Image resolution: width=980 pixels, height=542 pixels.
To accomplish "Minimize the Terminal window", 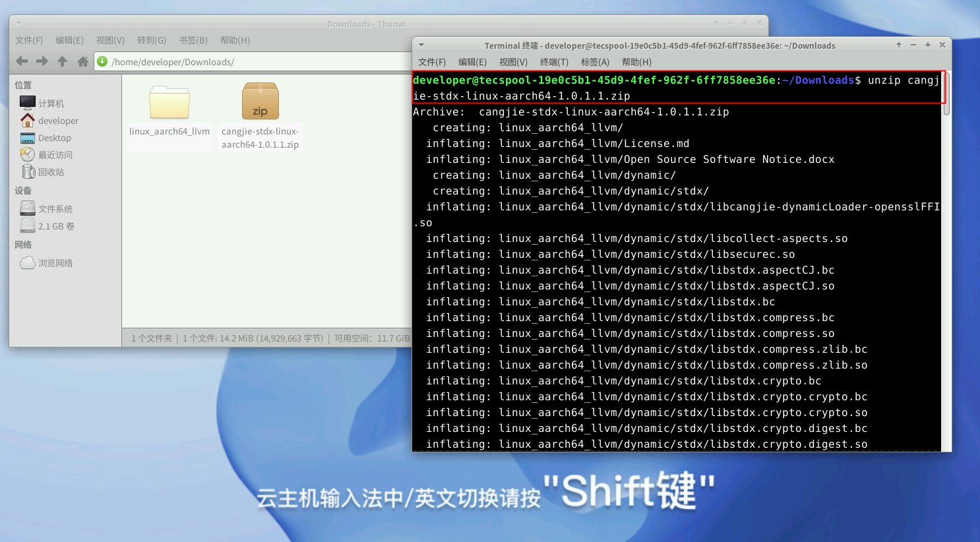I will pyautogui.click(x=913, y=45).
